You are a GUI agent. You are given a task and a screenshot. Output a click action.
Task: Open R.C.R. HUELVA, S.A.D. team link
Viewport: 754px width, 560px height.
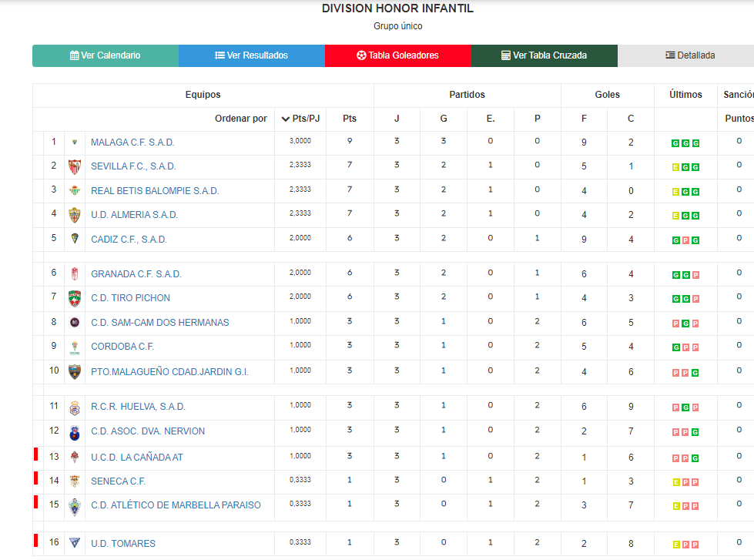tap(138, 407)
